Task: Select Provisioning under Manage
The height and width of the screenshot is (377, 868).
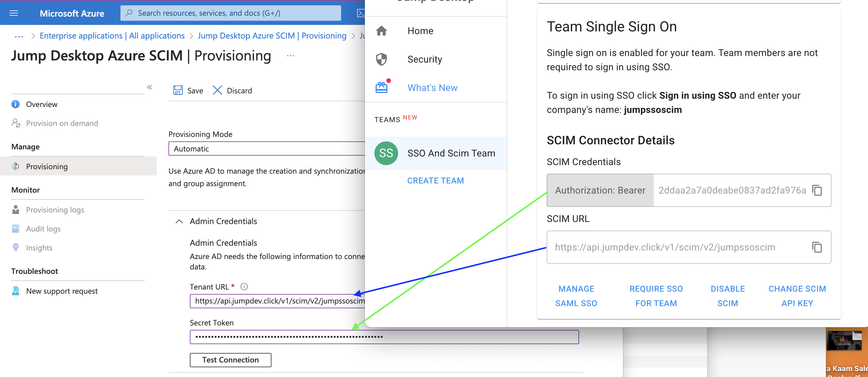Action: point(78,166)
